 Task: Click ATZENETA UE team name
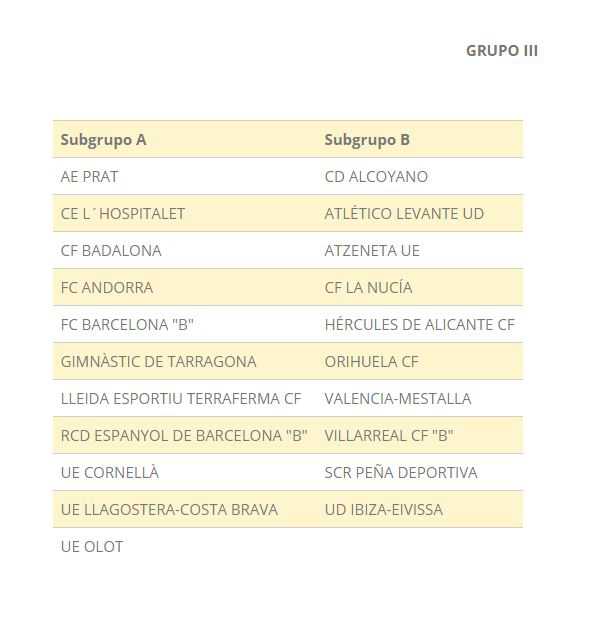[x=372, y=251]
